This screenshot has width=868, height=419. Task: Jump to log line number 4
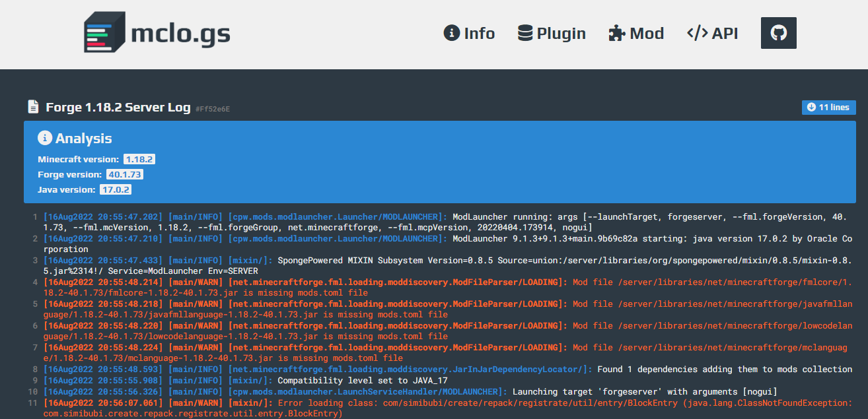point(34,282)
